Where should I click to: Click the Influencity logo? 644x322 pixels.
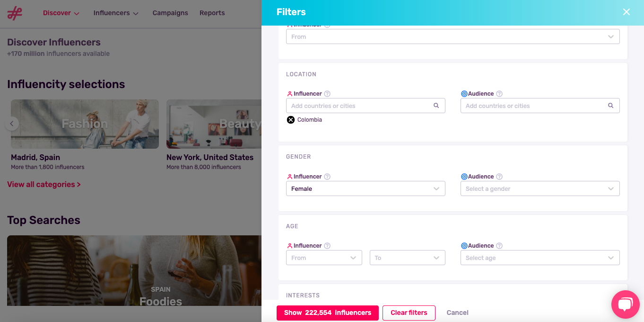15,13
